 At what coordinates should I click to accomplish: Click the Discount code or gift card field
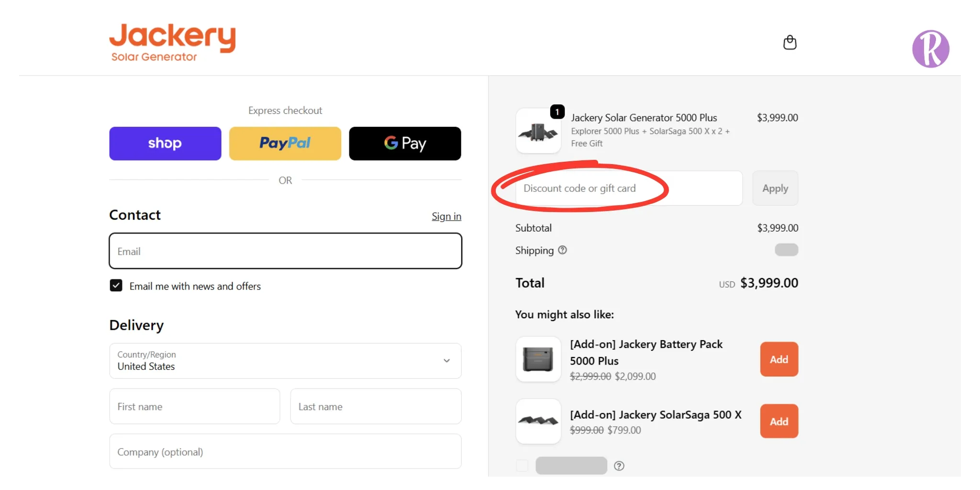(628, 189)
